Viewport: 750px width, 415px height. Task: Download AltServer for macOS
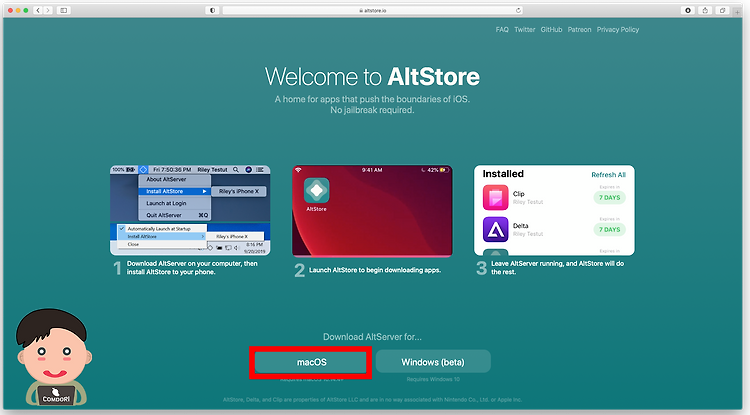point(311,362)
